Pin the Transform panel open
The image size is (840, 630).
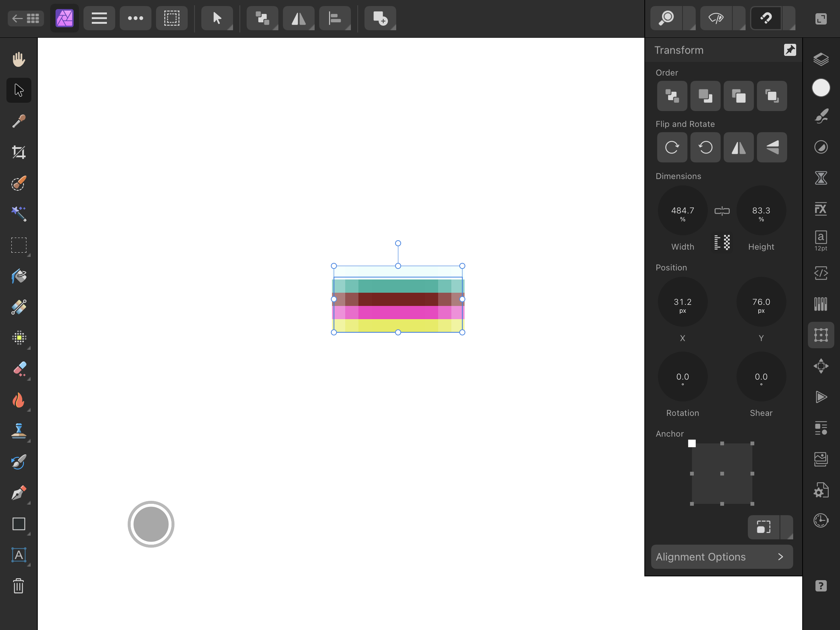tap(790, 50)
